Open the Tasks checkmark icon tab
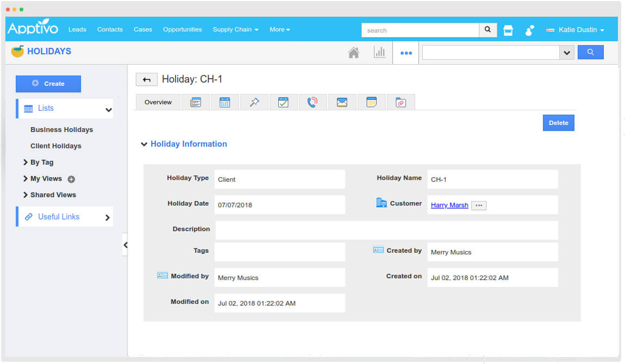Screen dimensions: 625x364 click(x=283, y=102)
